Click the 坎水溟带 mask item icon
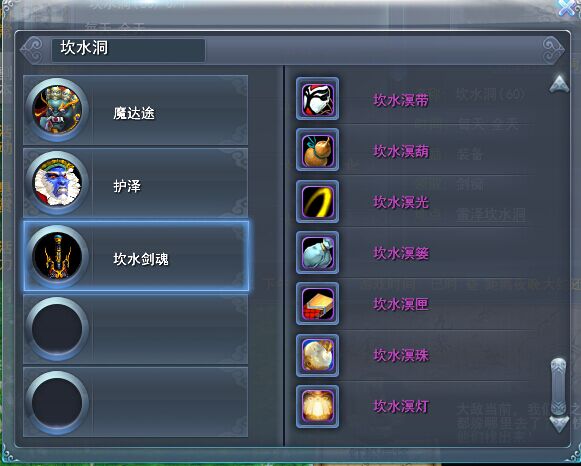 [x=318, y=99]
